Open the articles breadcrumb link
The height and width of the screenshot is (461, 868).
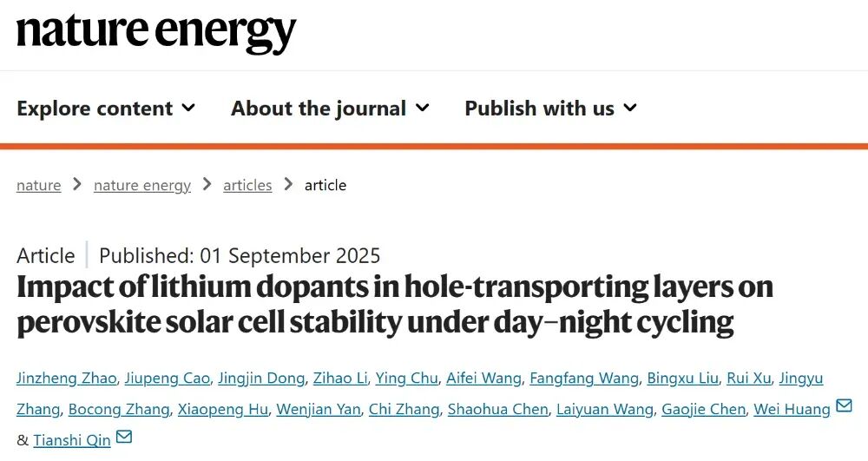pyautogui.click(x=247, y=185)
